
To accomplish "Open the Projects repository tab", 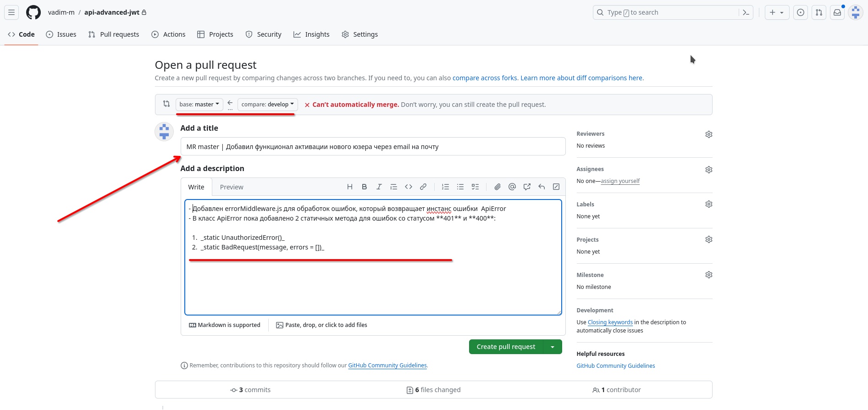I will tap(216, 34).
